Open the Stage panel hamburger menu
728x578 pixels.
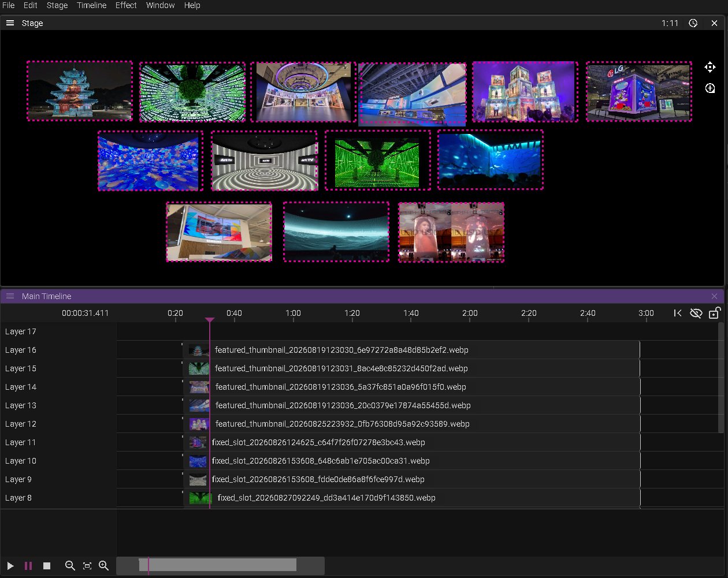(x=10, y=23)
